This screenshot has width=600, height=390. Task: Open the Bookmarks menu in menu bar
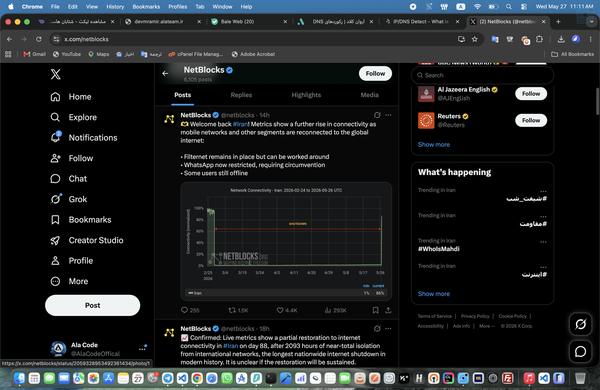coord(146,7)
